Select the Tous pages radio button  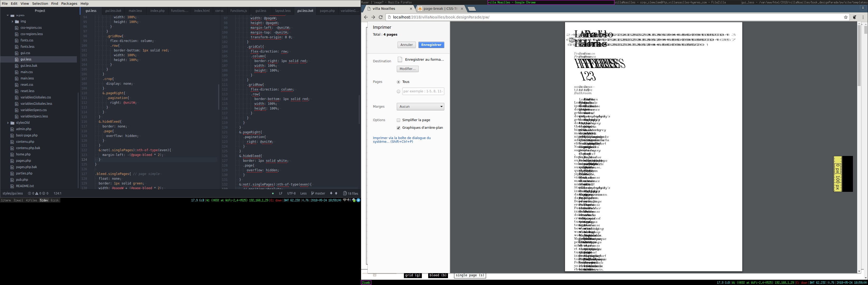coord(399,82)
